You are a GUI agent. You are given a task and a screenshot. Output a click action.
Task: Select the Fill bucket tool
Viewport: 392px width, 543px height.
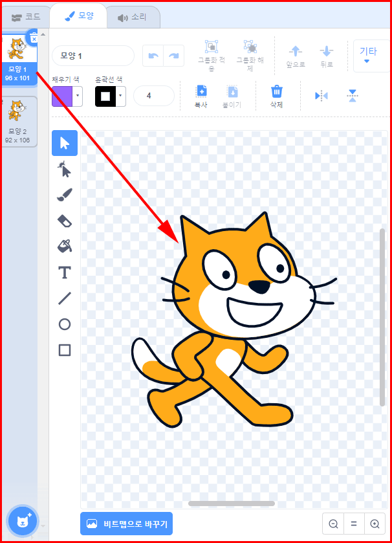click(65, 246)
